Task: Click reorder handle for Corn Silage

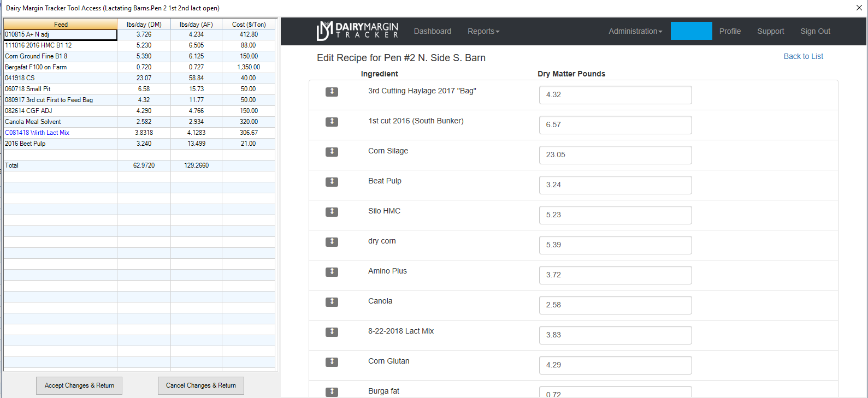Action: (332, 152)
